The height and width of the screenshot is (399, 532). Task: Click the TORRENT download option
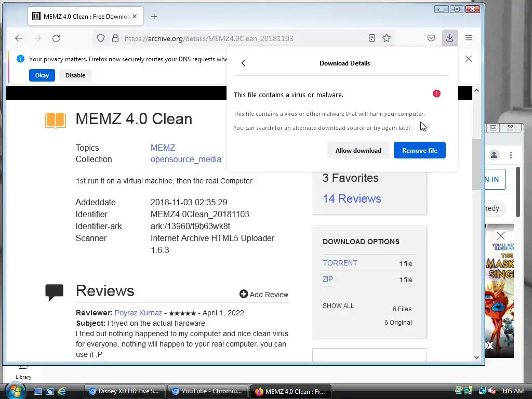pyautogui.click(x=340, y=263)
